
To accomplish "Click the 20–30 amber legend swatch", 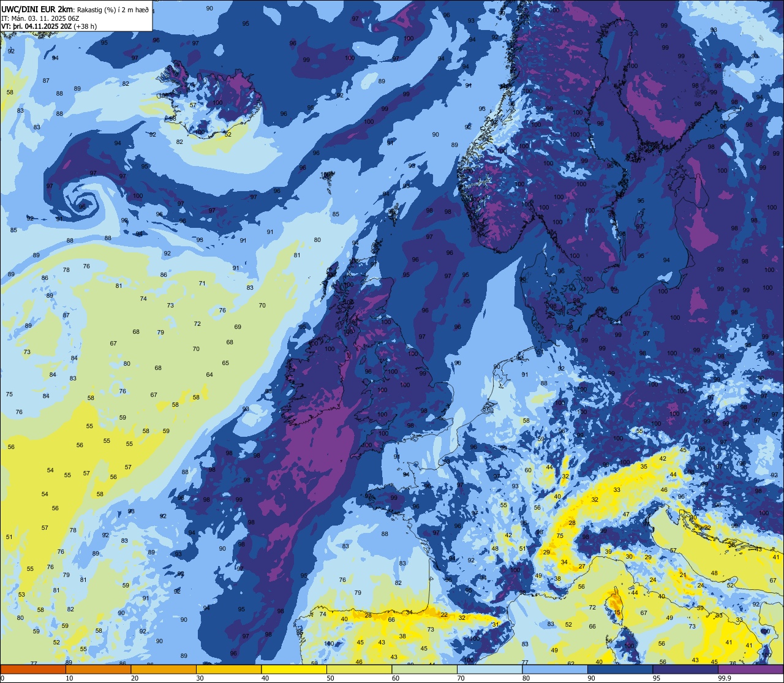I will point(164,669).
